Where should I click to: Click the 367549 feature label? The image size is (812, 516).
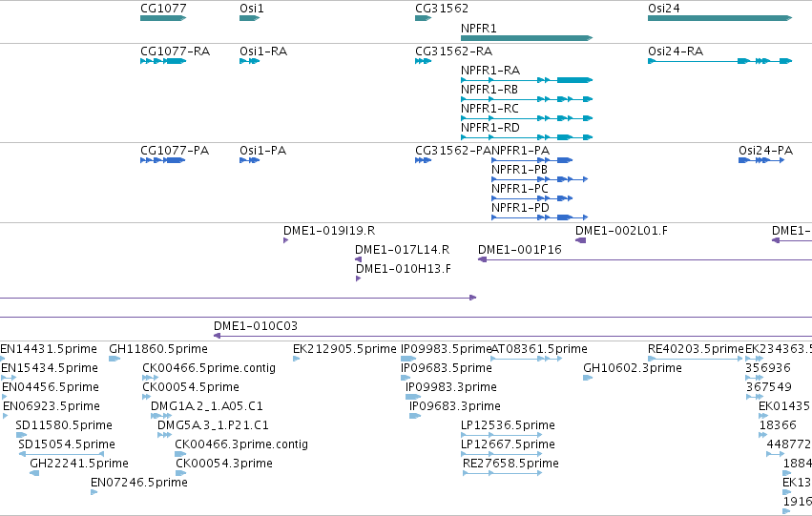coord(769,387)
